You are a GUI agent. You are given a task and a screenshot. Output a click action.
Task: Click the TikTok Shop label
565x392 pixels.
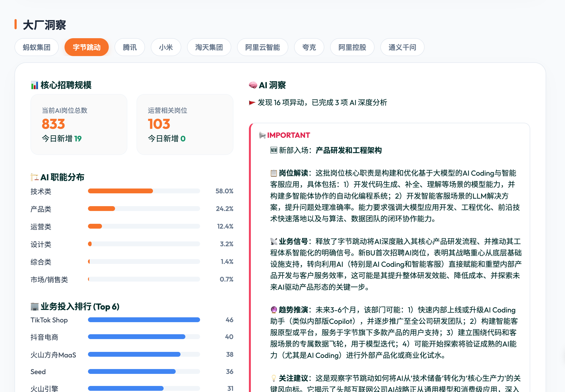(49, 320)
